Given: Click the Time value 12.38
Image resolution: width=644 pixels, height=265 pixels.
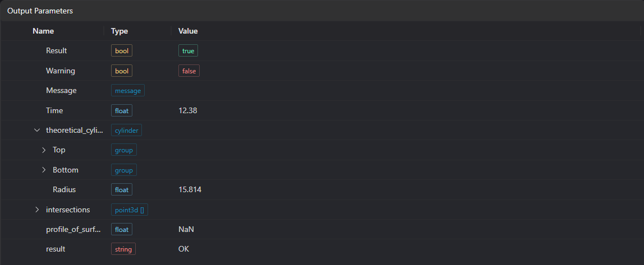Looking at the screenshot, I should 188,110.
